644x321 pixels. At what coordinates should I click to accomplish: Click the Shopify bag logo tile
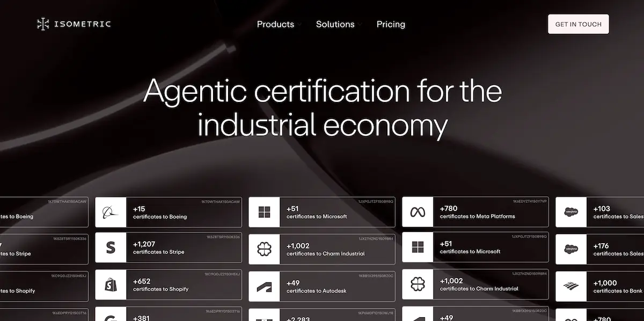coord(111,284)
